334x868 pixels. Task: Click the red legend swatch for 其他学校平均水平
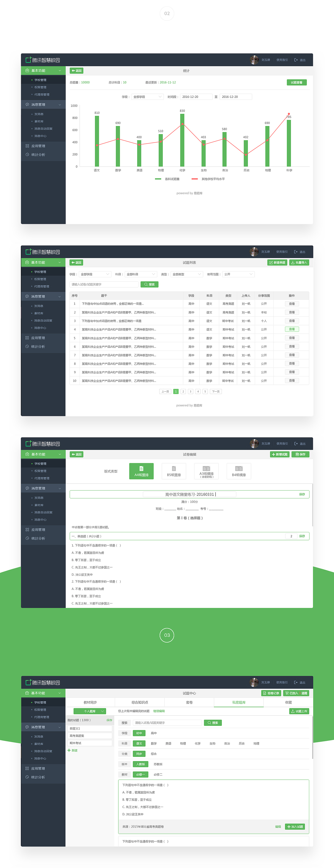coord(194,179)
